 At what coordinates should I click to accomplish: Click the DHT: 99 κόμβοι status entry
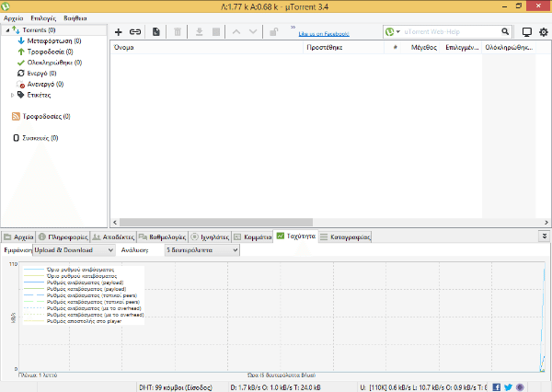pyautogui.click(x=176, y=387)
